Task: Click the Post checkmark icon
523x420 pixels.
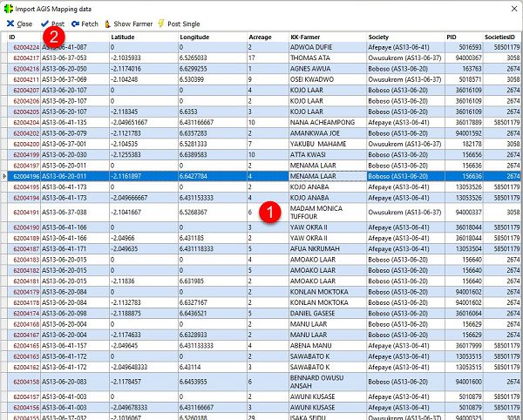Action: point(44,24)
